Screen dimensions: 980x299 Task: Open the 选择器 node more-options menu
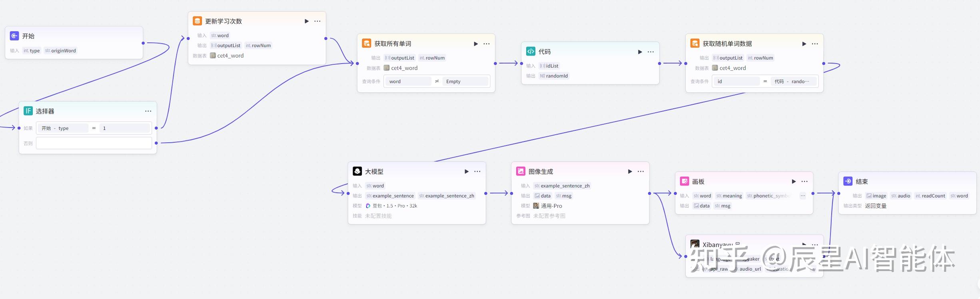tap(148, 111)
